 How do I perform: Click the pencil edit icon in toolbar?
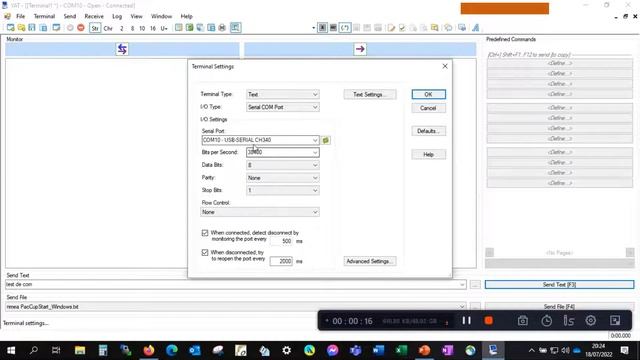click(391, 28)
